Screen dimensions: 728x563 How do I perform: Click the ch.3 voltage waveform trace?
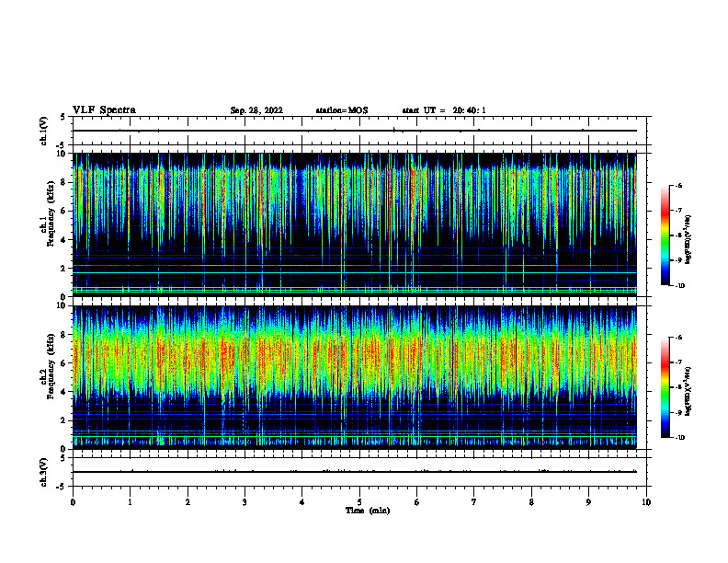[355, 472]
